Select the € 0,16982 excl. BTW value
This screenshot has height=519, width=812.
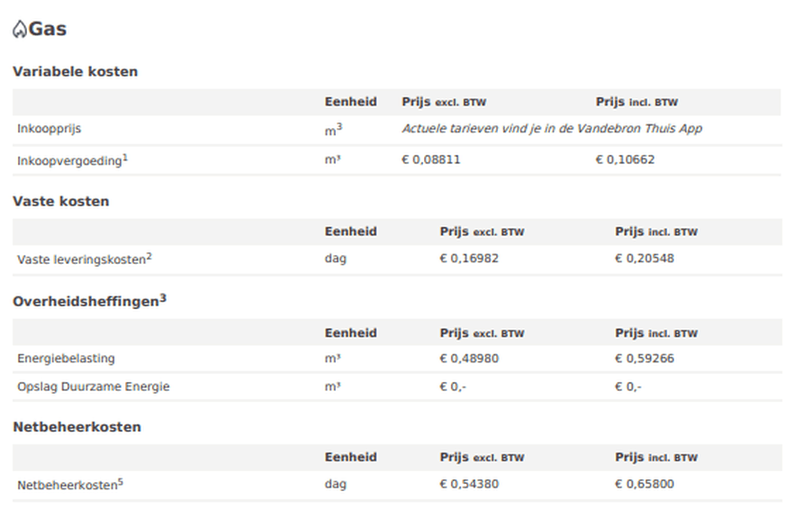[x=468, y=259]
